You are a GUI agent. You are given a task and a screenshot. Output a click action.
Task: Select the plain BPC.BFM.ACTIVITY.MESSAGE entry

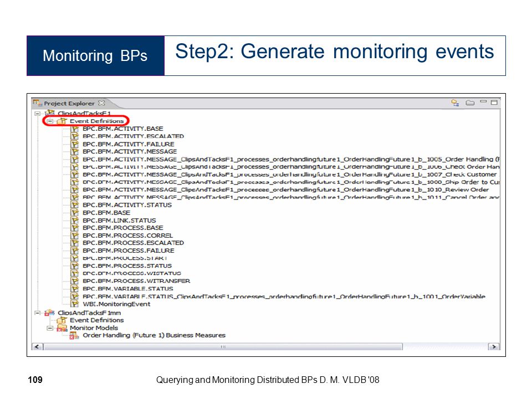(130, 152)
